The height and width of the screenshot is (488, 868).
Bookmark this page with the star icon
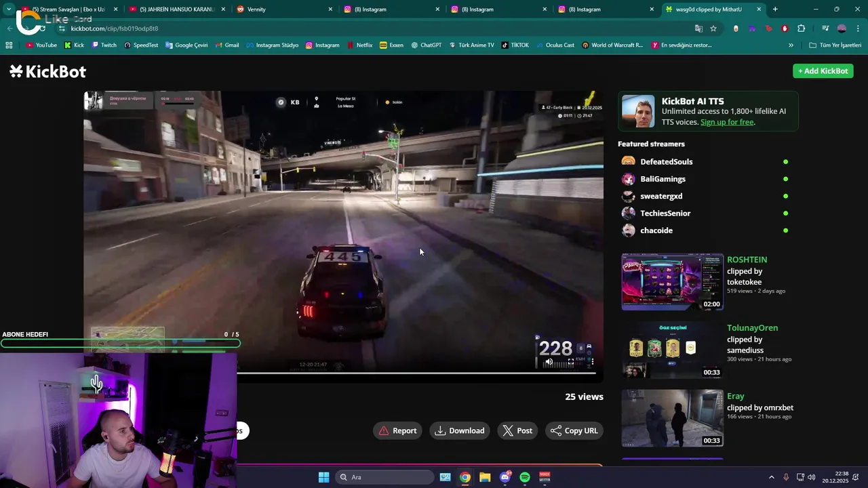pos(713,28)
